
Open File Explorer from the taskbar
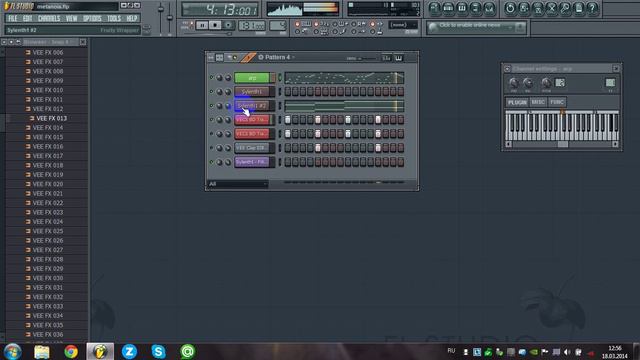coord(42,351)
